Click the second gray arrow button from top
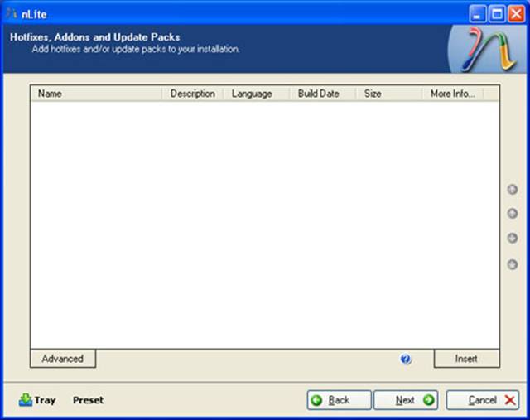Image resolution: width=530 pixels, height=420 pixels. pos(512,214)
